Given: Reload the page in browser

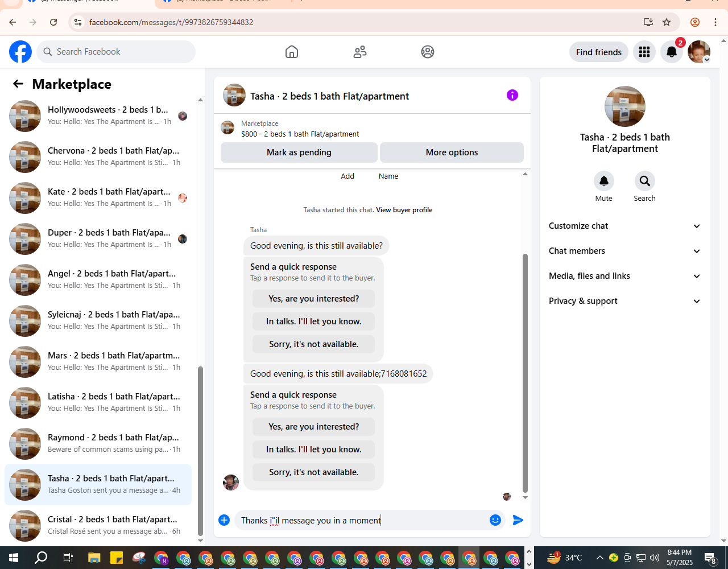Looking at the screenshot, I should (x=53, y=22).
